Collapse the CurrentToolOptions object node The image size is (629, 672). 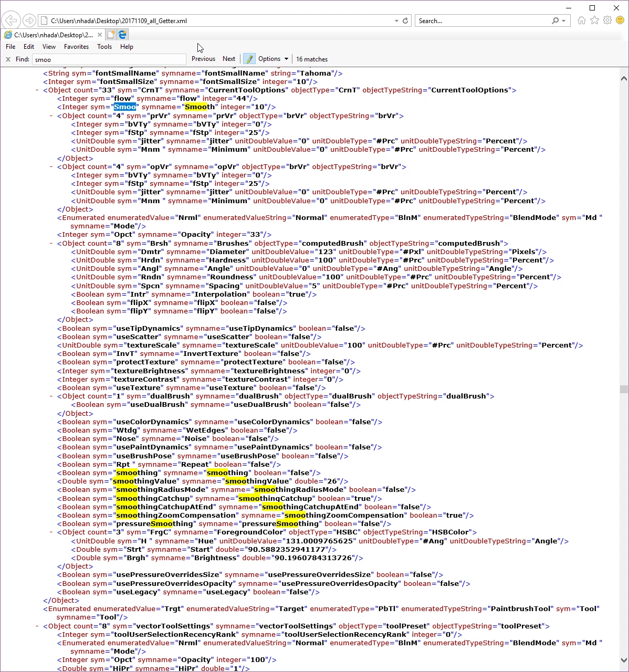pyautogui.click(x=37, y=90)
